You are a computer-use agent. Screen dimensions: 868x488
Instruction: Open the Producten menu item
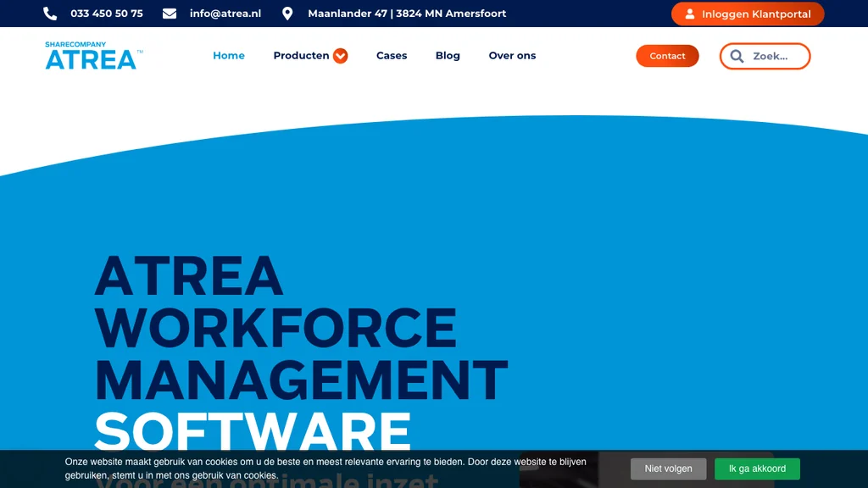click(x=301, y=55)
